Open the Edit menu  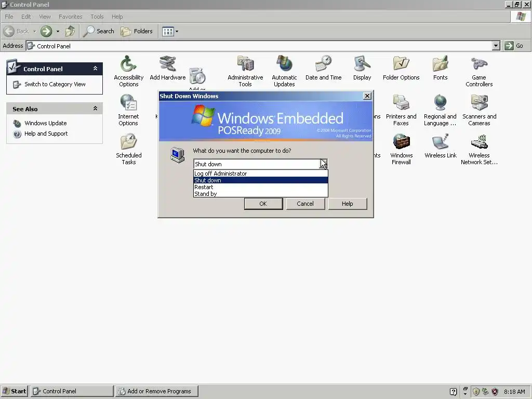(26, 17)
